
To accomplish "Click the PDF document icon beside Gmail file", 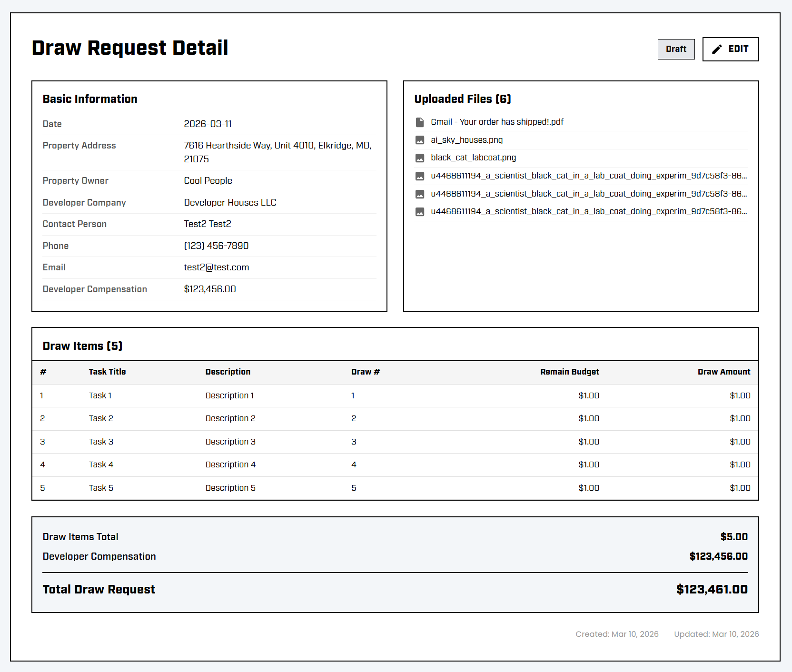I will click(x=420, y=122).
